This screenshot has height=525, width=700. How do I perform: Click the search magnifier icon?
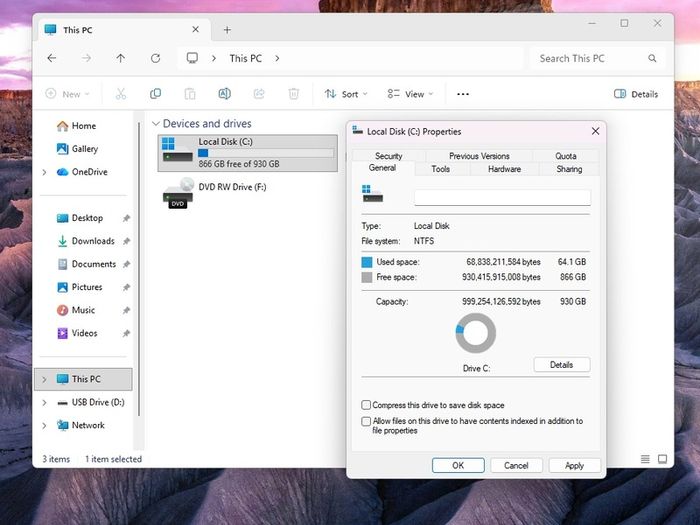pos(652,58)
